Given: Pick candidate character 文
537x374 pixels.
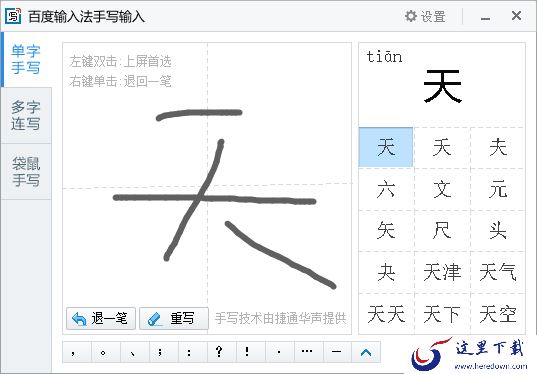Looking at the screenshot, I should tap(442, 189).
